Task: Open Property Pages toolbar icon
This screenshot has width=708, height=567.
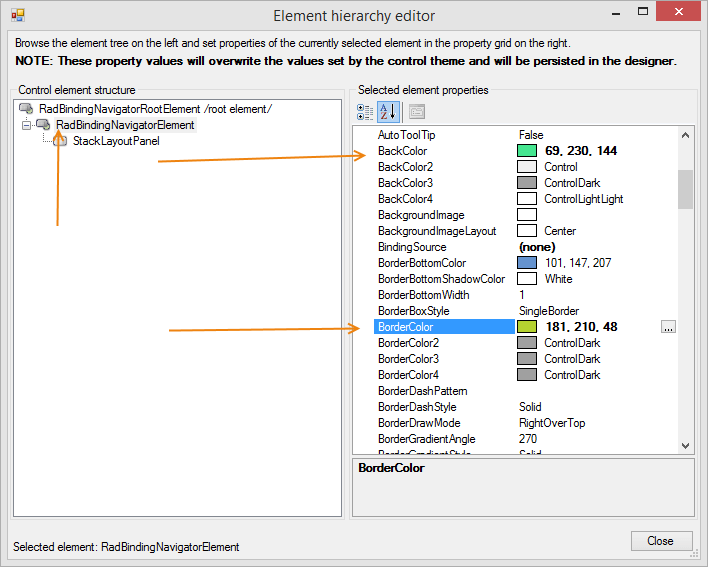Action: tap(416, 112)
